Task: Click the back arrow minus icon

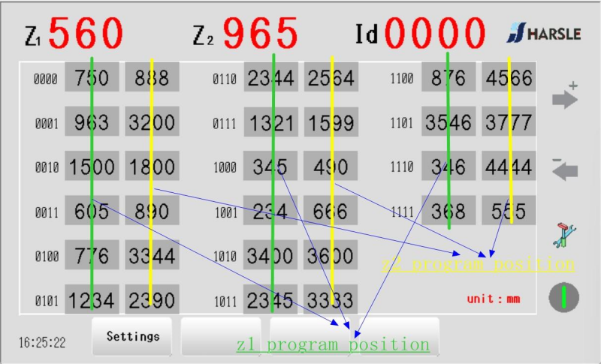Action: [x=565, y=170]
